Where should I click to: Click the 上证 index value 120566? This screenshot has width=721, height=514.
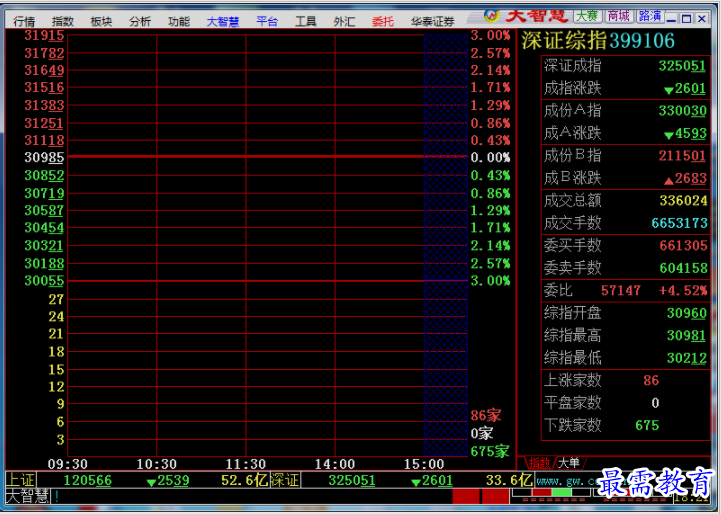tap(87, 480)
